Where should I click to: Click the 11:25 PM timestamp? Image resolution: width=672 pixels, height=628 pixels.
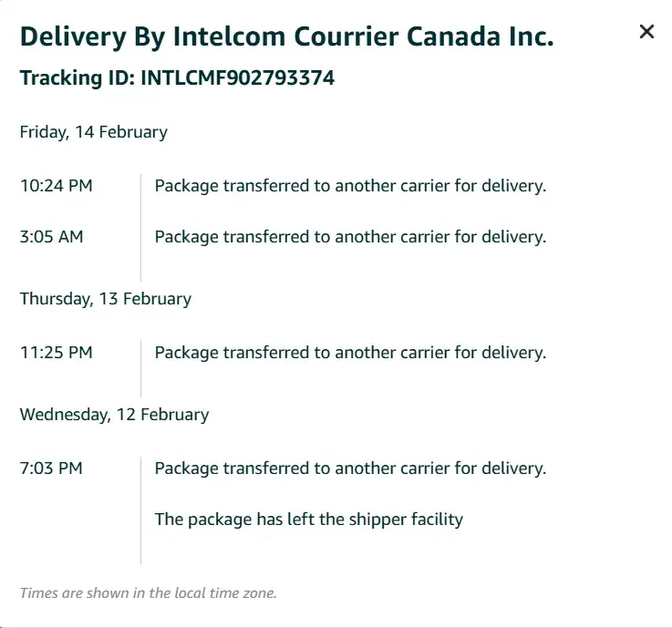pyautogui.click(x=57, y=352)
